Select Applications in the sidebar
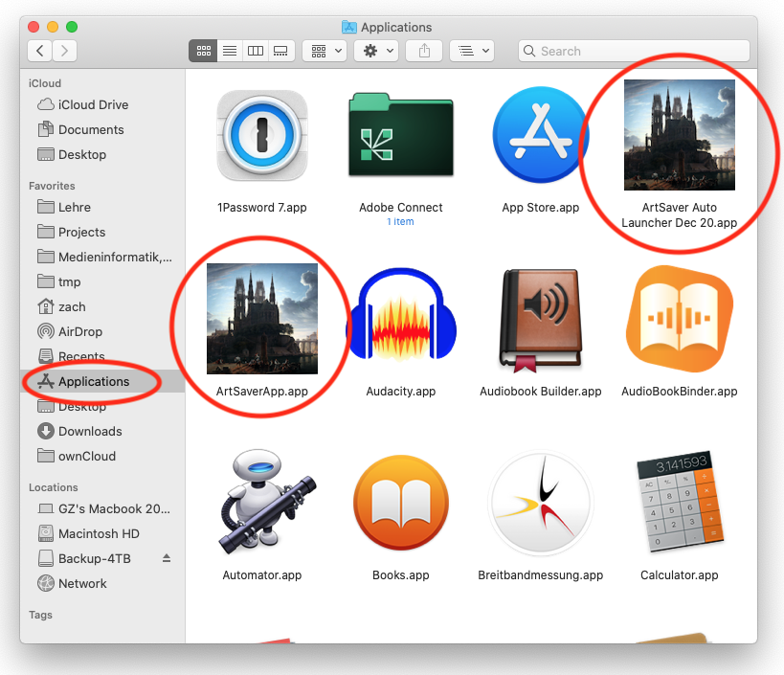 point(102,381)
